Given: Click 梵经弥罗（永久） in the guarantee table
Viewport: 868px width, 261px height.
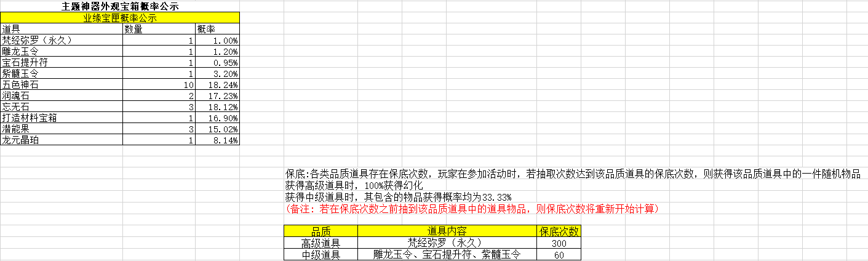Looking at the screenshot, I should point(447,243).
